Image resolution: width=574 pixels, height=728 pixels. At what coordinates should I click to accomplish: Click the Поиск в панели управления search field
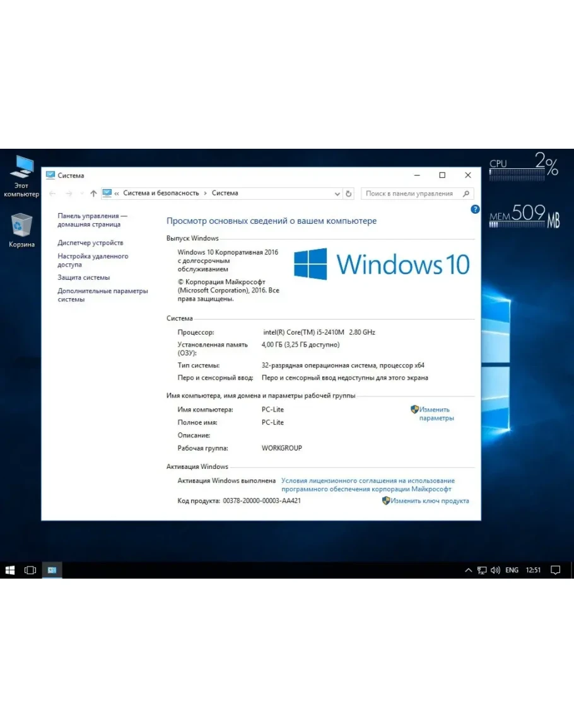410,194
